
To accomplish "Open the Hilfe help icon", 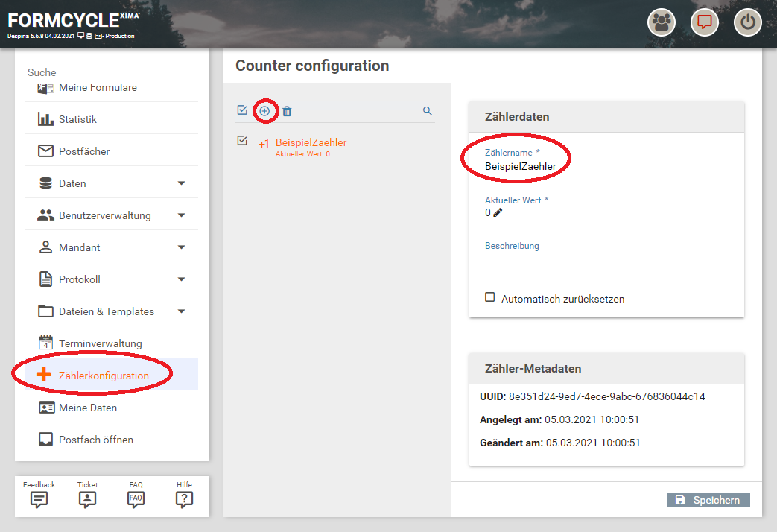I will [x=184, y=499].
